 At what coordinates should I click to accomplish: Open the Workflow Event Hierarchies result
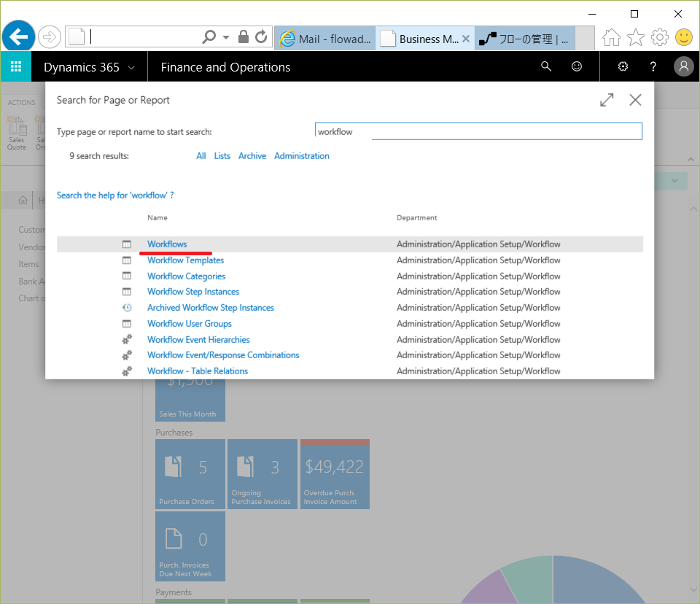pos(198,339)
